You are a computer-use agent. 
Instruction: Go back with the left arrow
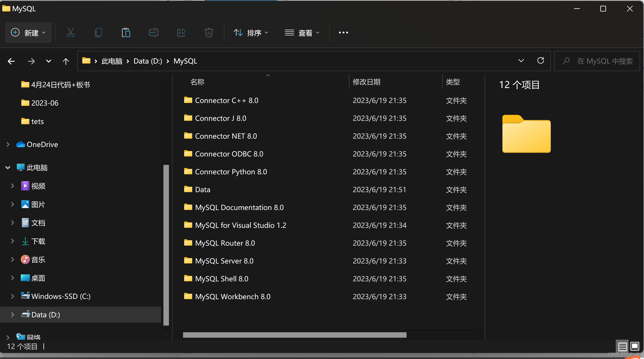click(x=11, y=61)
